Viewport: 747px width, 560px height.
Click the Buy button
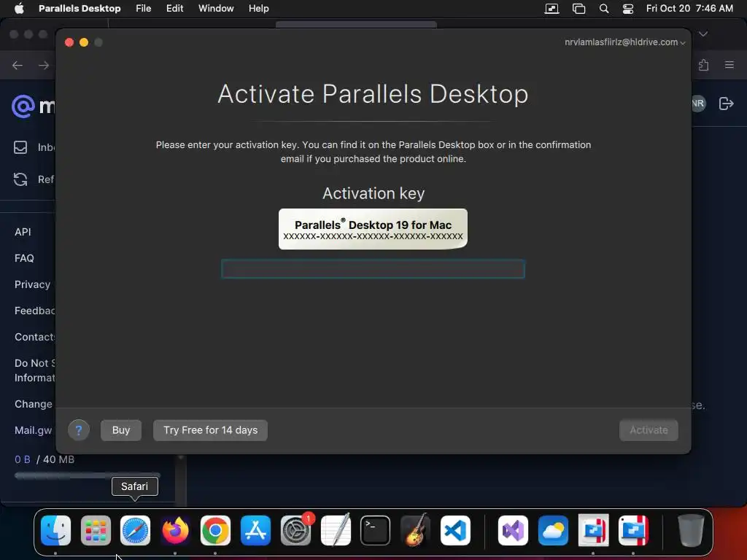click(121, 430)
